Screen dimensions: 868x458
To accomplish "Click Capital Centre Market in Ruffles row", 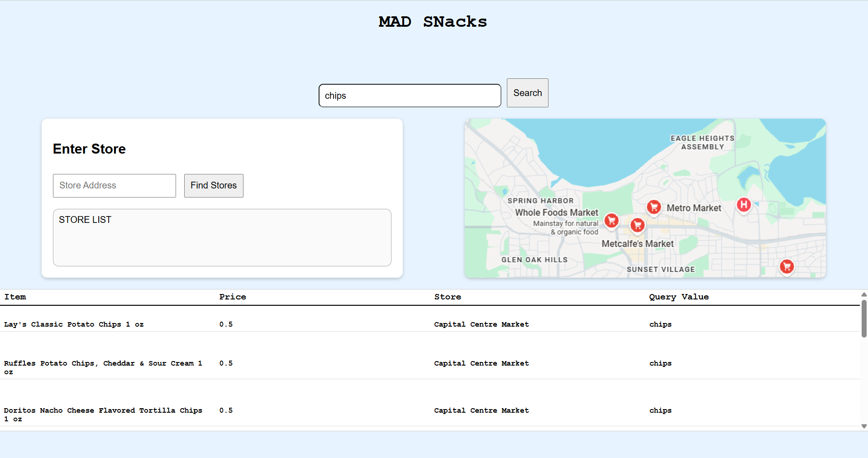I will click(482, 363).
